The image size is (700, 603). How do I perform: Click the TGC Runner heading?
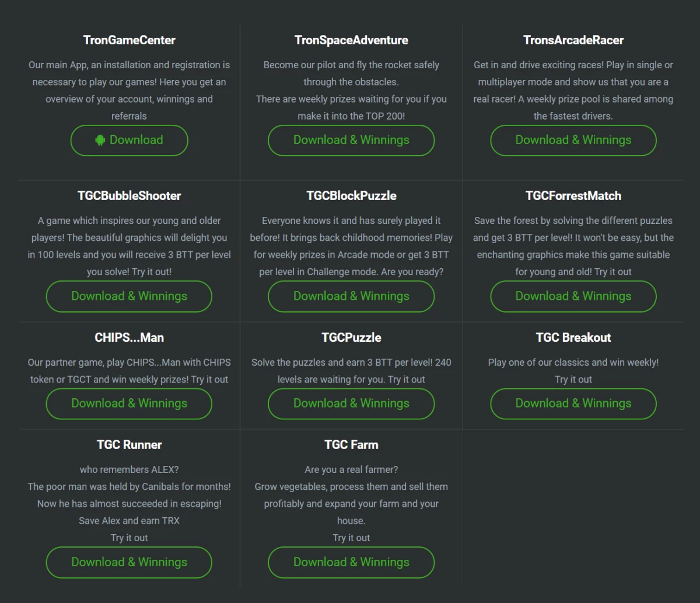pos(129,445)
